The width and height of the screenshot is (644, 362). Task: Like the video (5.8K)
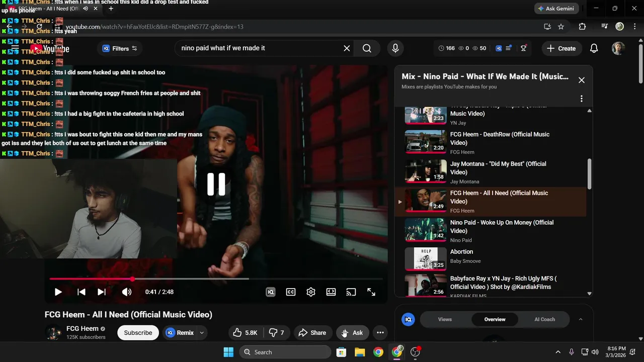[245, 333]
